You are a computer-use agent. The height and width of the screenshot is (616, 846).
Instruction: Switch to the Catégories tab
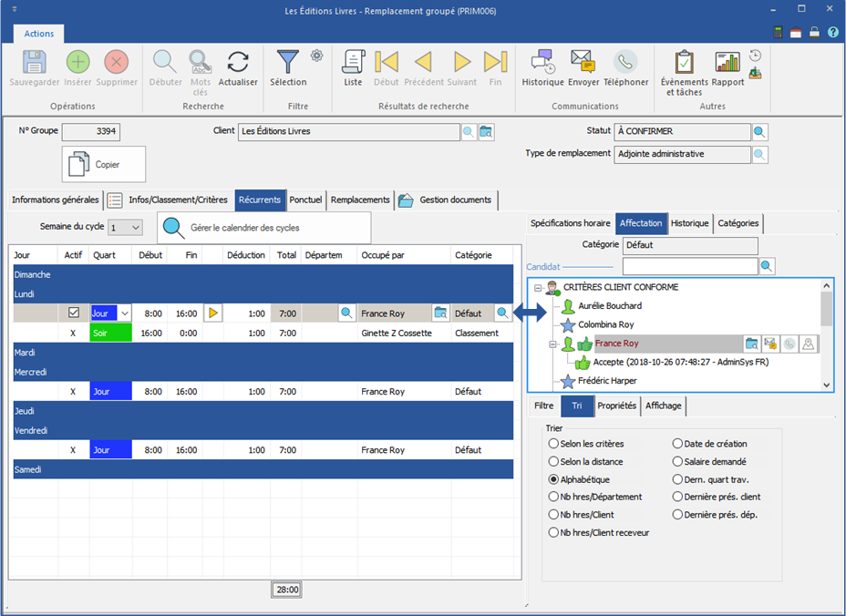point(738,222)
